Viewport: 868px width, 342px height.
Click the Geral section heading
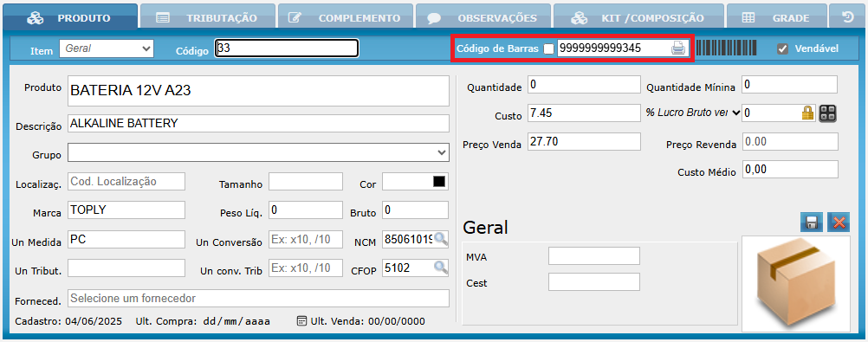[x=485, y=227]
